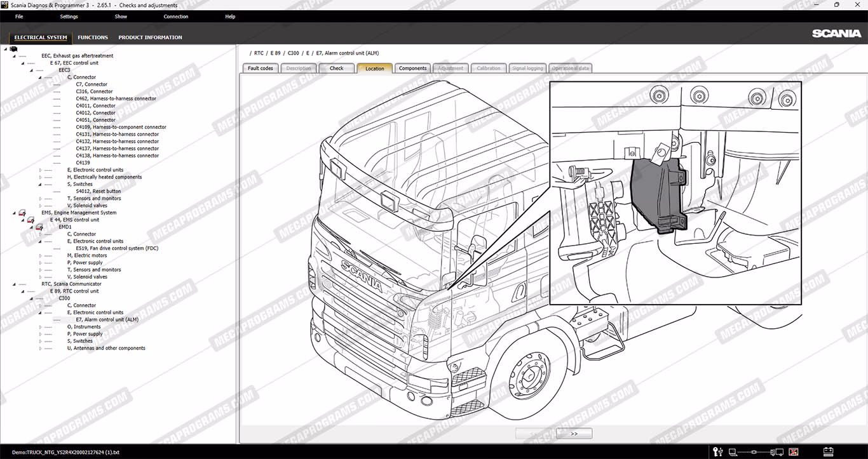Collapse S, Switches under EEC3

[x=40, y=184]
